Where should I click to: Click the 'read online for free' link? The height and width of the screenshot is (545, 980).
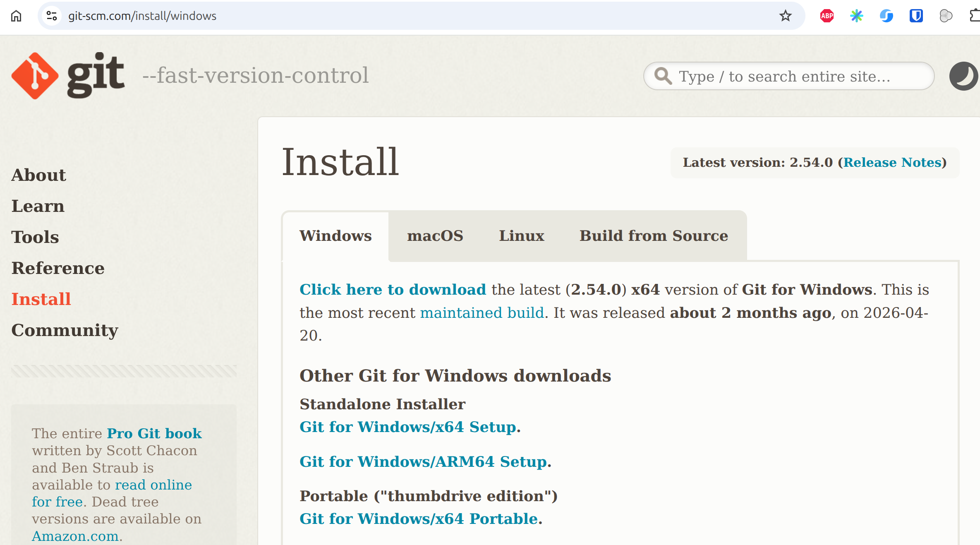pos(112,493)
